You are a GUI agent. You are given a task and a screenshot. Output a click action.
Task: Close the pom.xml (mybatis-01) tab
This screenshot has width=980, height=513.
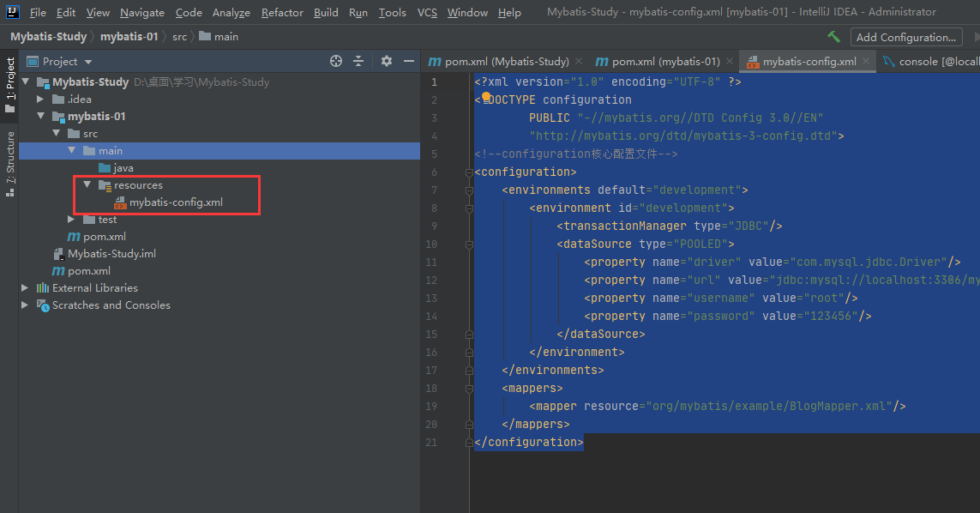(x=730, y=61)
